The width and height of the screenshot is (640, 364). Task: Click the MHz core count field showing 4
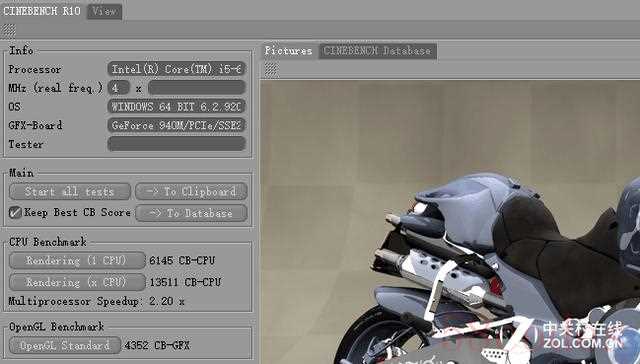point(118,88)
